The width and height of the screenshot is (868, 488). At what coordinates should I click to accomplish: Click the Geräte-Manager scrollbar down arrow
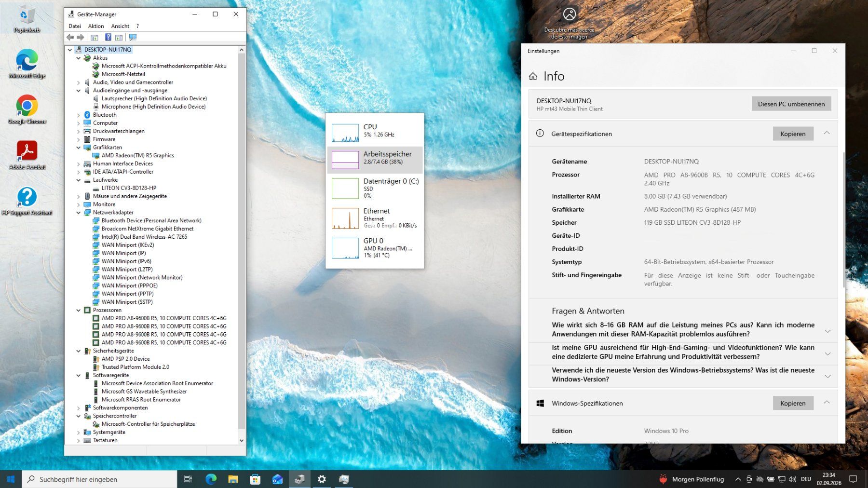[x=242, y=441]
